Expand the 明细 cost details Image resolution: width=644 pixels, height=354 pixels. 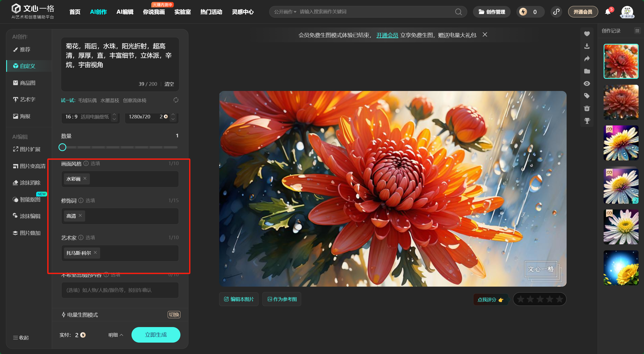tap(115, 335)
